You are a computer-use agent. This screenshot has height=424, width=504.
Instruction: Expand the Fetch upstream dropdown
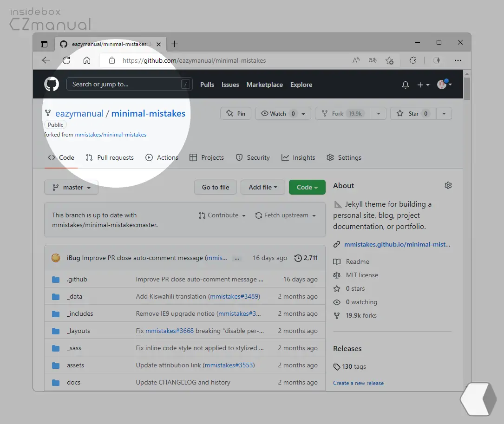(x=285, y=215)
